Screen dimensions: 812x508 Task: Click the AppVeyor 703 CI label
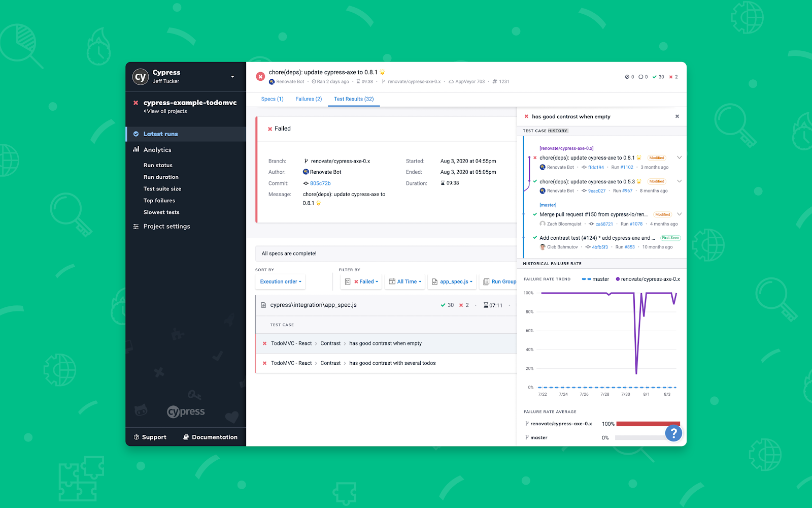point(466,82)
